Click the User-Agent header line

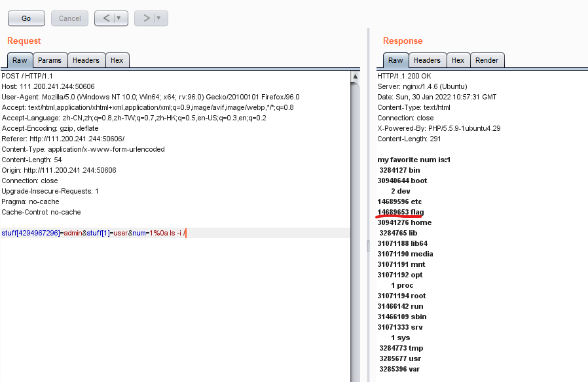click(151, 97)
